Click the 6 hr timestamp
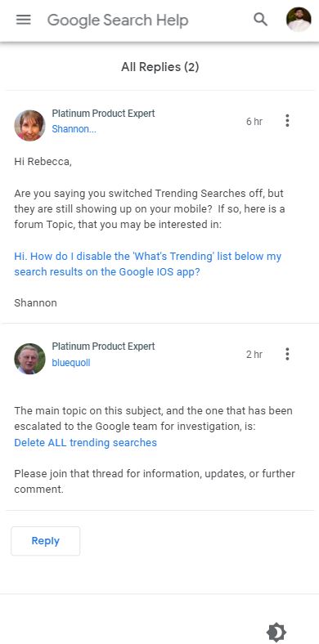 pos(254,122)
